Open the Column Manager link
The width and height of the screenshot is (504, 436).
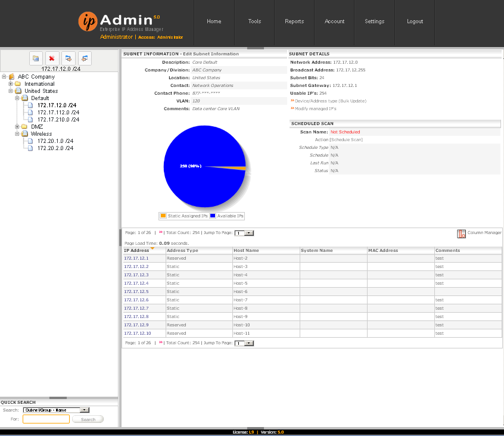tap(484, 233)
